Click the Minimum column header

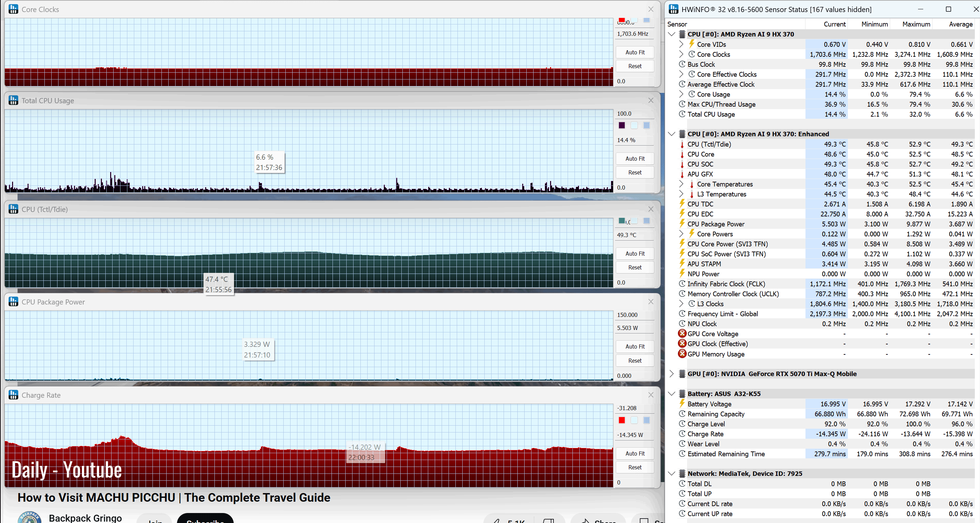(x=874, y=24)
